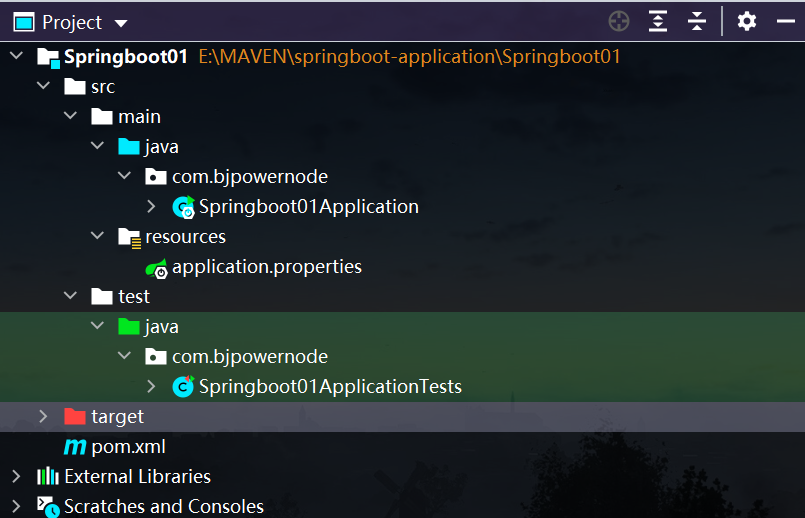Click the Springboot01ApplicationTests class icon
805x518 pixels.
click(183, 387)
